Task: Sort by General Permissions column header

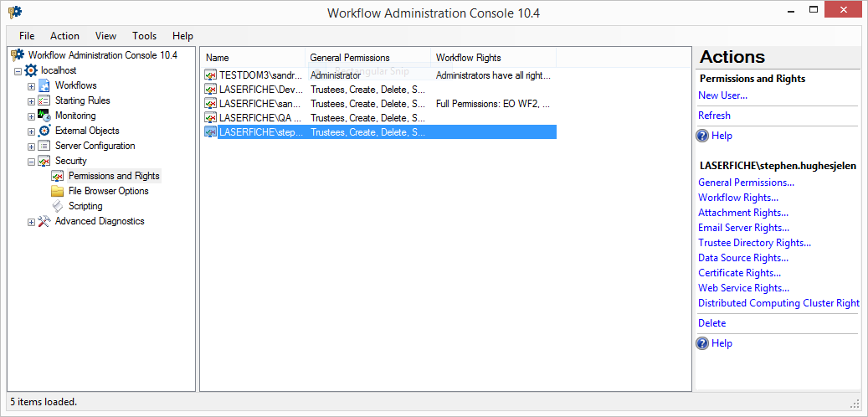Action: (368, 58)
